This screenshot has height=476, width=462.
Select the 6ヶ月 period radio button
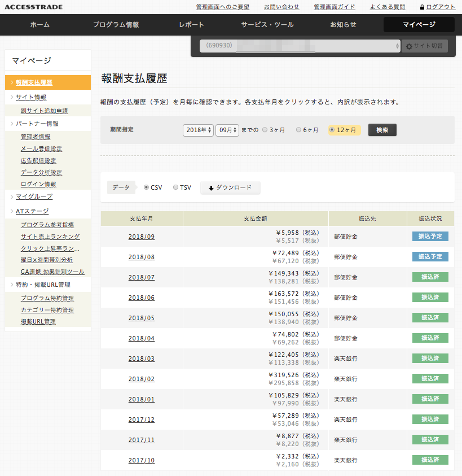[298, 130]
